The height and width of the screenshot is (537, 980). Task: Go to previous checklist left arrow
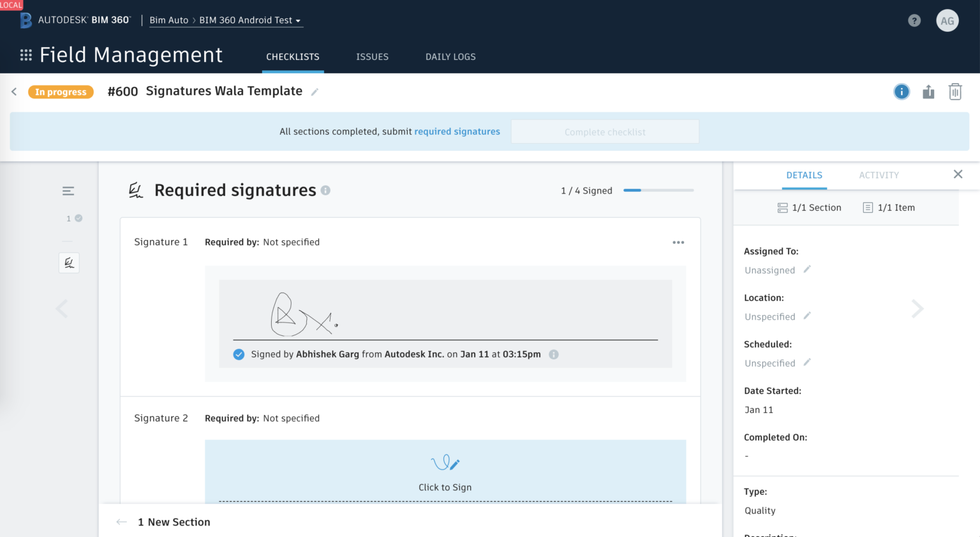(x=62, y=309)
